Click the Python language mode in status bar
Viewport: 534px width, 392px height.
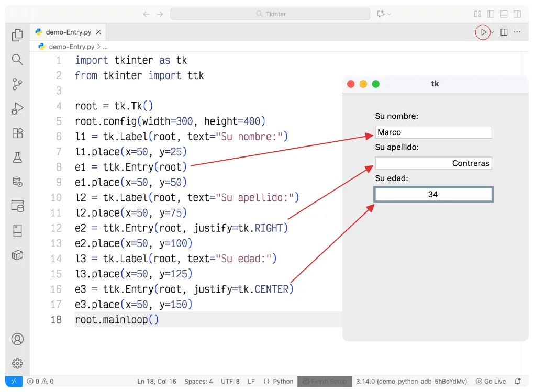279,382
